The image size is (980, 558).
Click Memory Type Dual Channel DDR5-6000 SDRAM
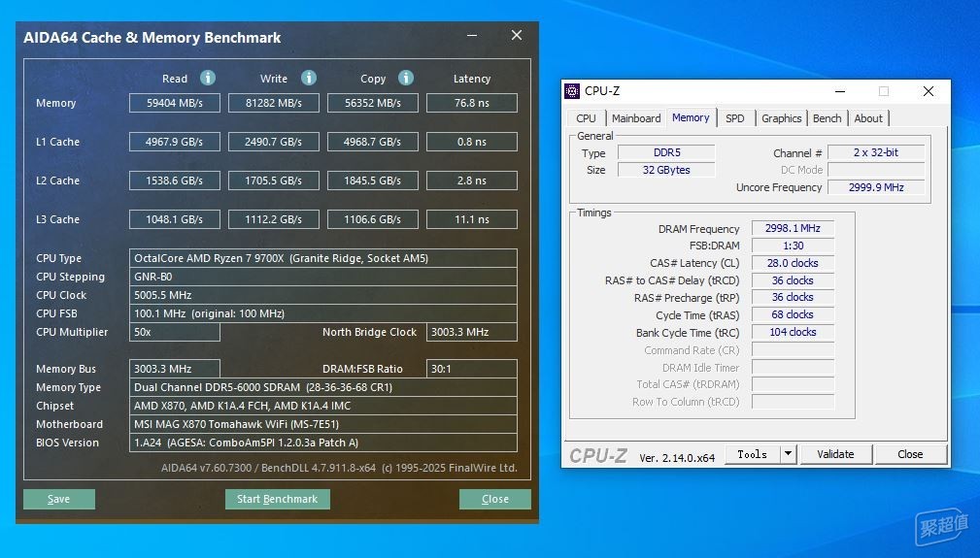point(323,387)
